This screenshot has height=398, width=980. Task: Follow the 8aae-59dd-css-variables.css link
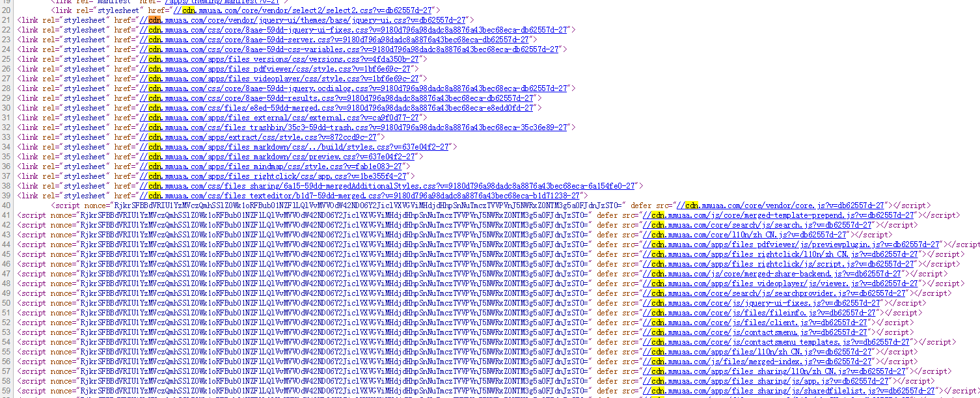[x=349, y=49]
